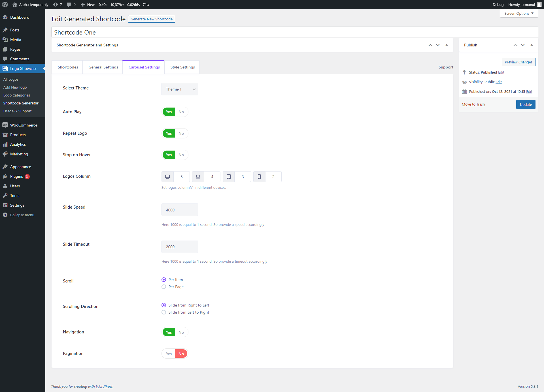Image resolution: width=544 pixels, height=392 pixels.
Task: Click the Slide Speed input field
Action: pos(180,210)
